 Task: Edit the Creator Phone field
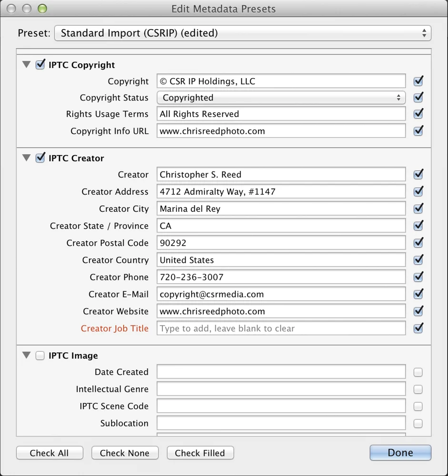click(x=281, y=277)
